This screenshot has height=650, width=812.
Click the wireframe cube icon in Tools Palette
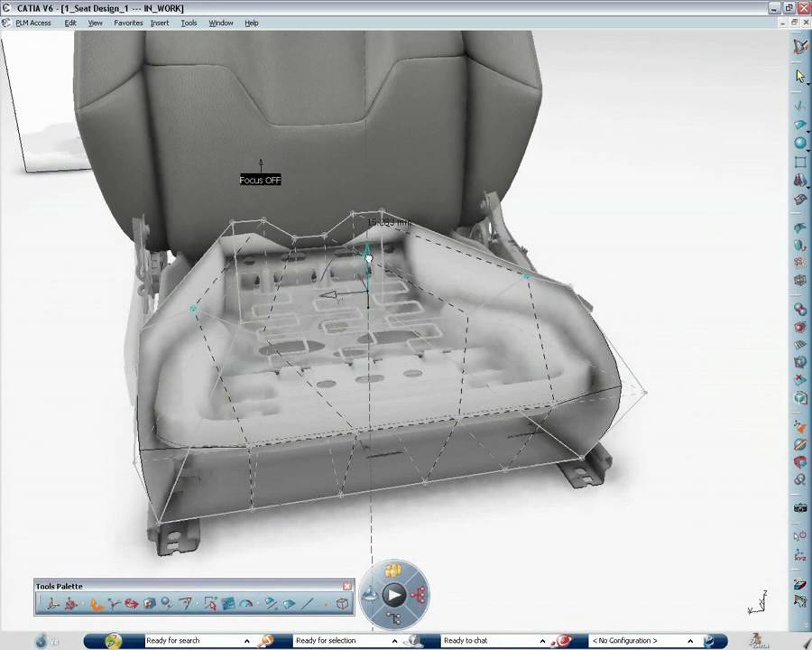pyautogui.click(x=342, y=603)
